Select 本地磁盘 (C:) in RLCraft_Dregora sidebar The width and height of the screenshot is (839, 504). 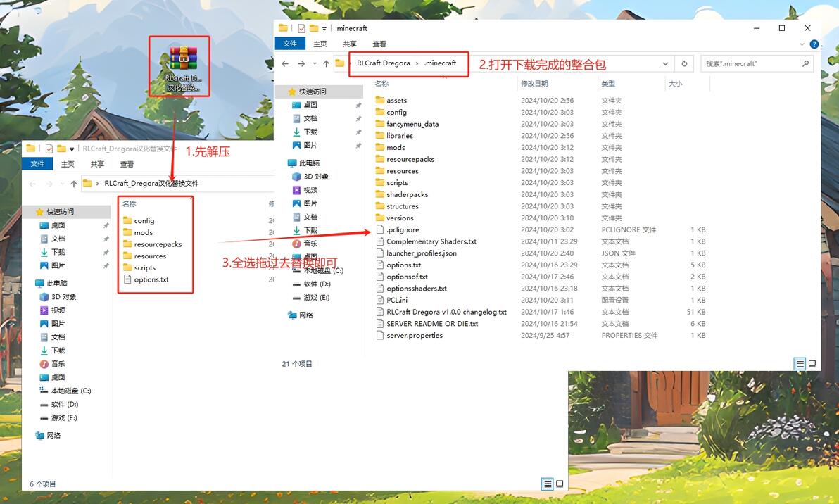click(x=65, y=391)
